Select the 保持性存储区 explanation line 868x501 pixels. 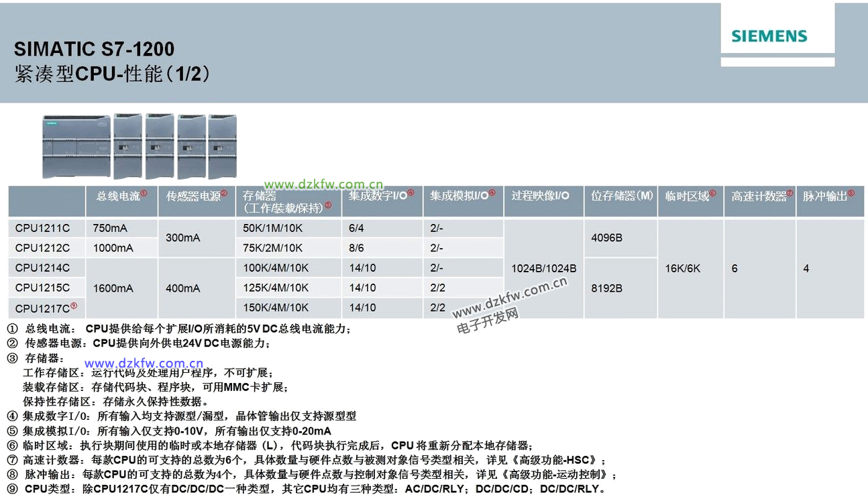click(x=115, y=402)
